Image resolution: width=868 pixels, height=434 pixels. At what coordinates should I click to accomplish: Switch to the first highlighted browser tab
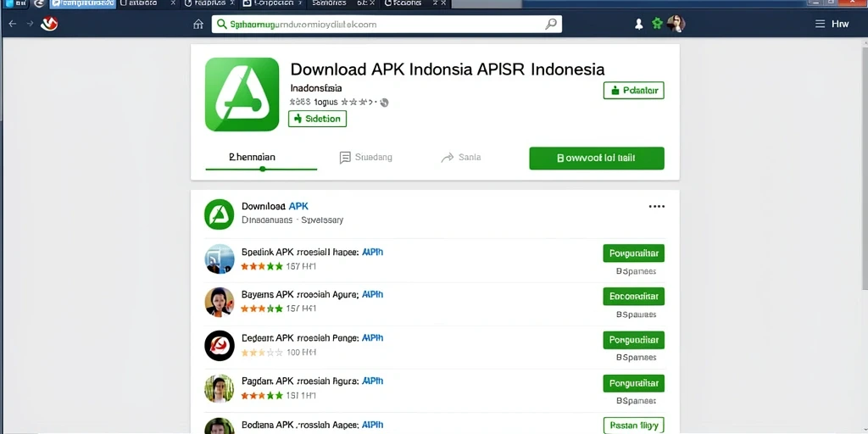[83, 3]
